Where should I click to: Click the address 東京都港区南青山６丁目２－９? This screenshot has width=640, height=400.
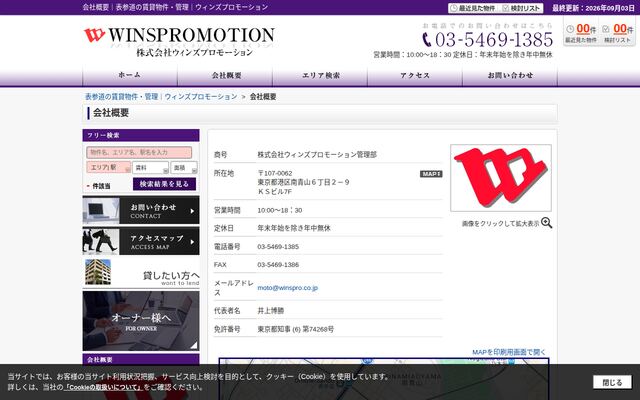tap(303, 182)
